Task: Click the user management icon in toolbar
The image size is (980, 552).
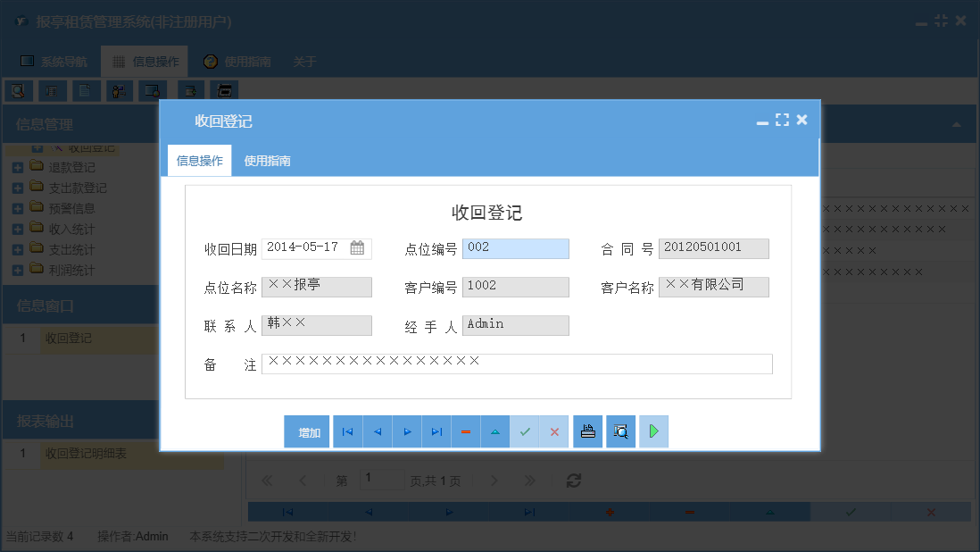Action: [119, 90]
